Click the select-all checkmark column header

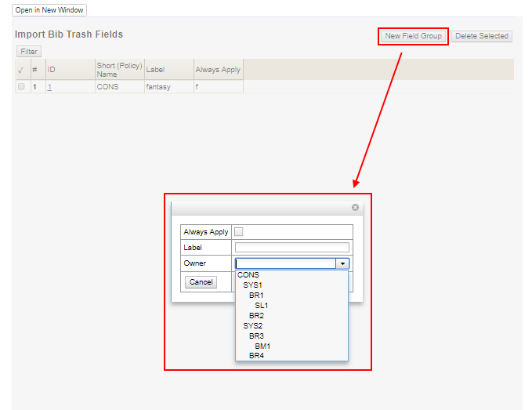[x=21, y=70]
